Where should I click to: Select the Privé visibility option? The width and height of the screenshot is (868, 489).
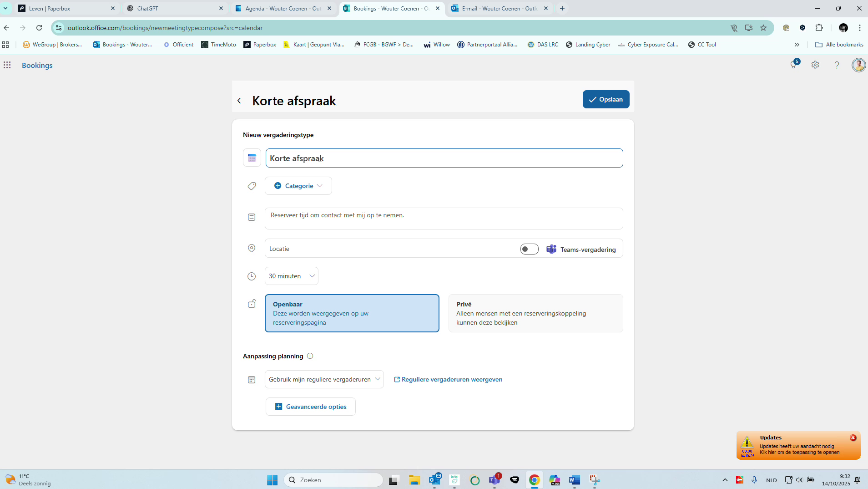(x=535, y=313)
